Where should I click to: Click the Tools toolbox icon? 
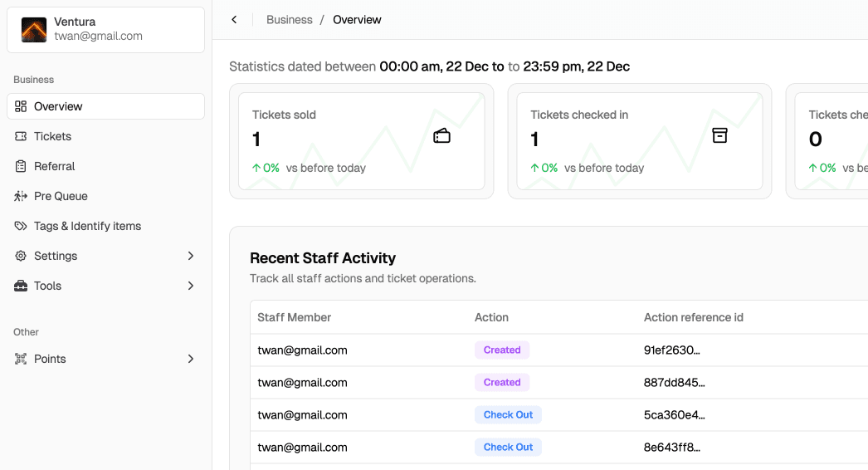(21, 286)
